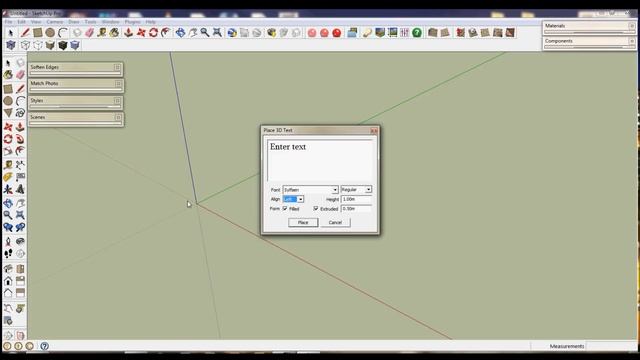This screenshot has width=640, height=360.
Task: Pick the Protractor tool in left palette
Action: tap(8, 177)
